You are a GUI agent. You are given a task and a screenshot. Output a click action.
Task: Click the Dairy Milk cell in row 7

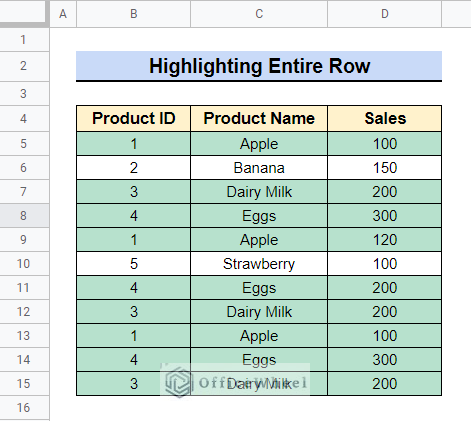259,192
